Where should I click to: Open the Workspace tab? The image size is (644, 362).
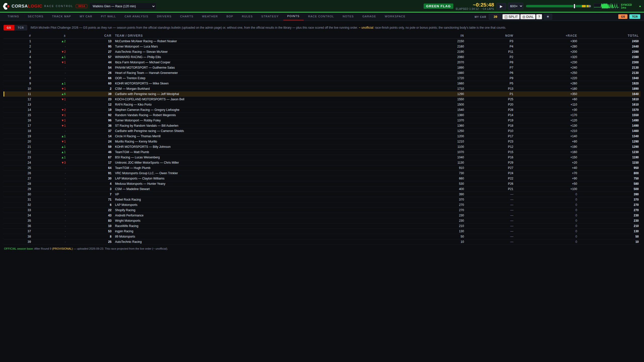point(395,16)
